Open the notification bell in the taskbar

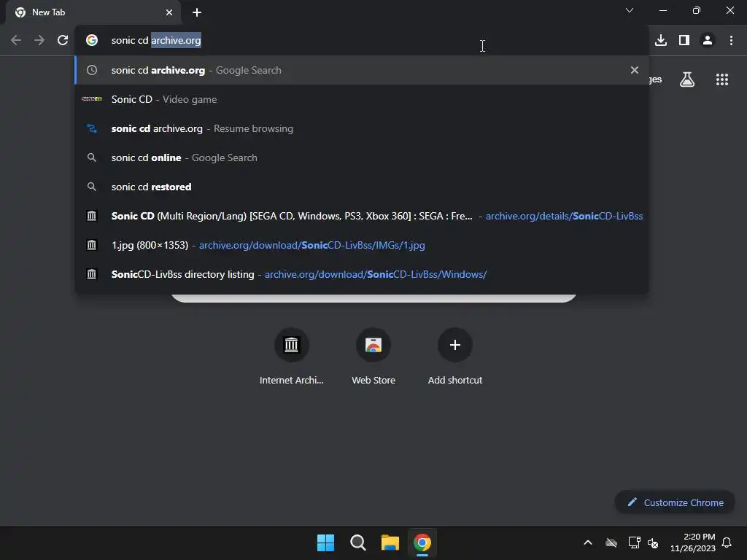click(727, 542)
